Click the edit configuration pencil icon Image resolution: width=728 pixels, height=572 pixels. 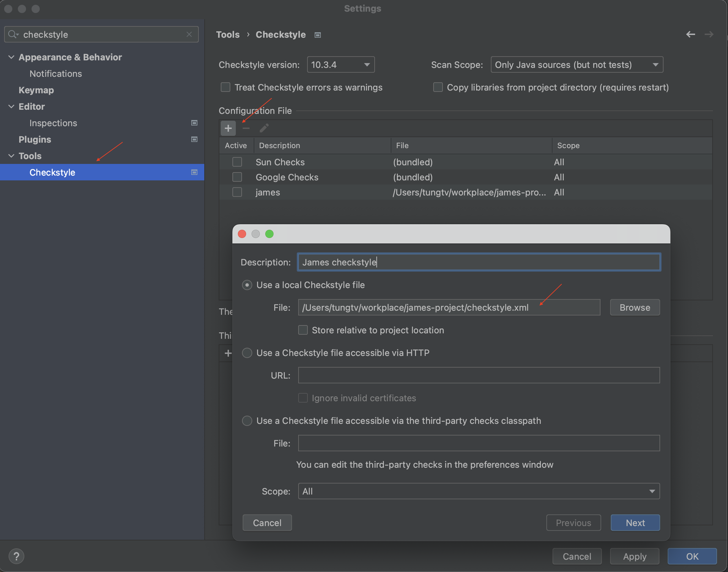click(x=264, y=128)
